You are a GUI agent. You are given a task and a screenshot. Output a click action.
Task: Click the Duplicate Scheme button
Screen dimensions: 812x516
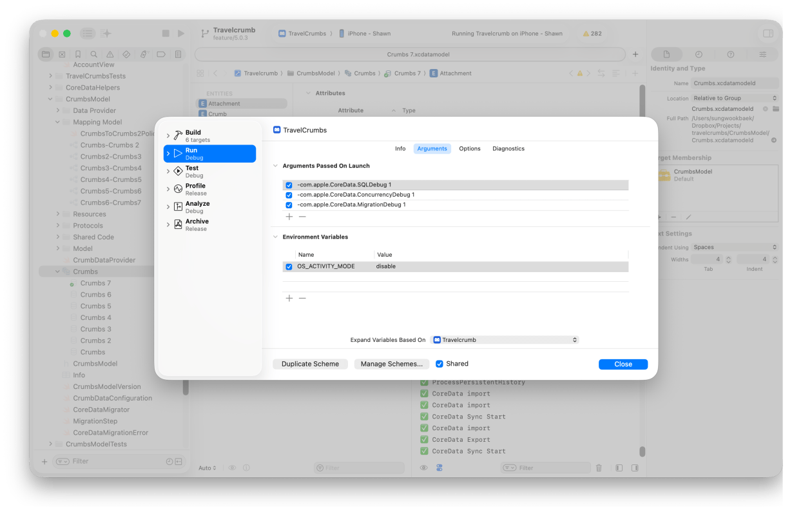(310, 364)
